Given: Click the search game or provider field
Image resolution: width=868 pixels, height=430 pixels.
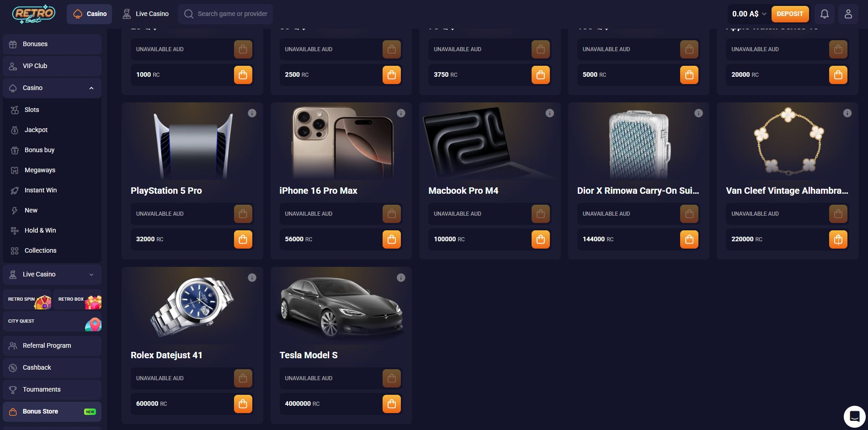Looking at the screenshot, I should click(225, 14).
